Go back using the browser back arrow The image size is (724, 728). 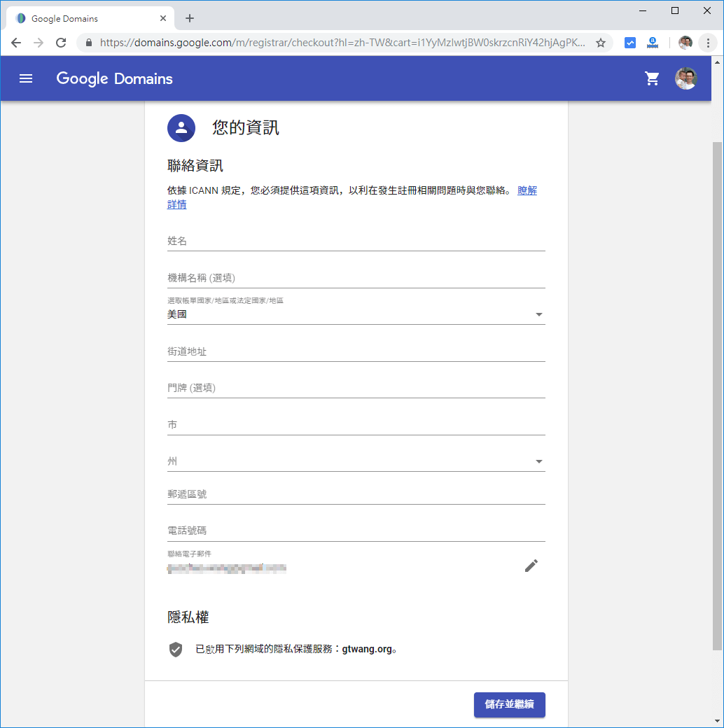pyautogui.click(x=16, y=43)
